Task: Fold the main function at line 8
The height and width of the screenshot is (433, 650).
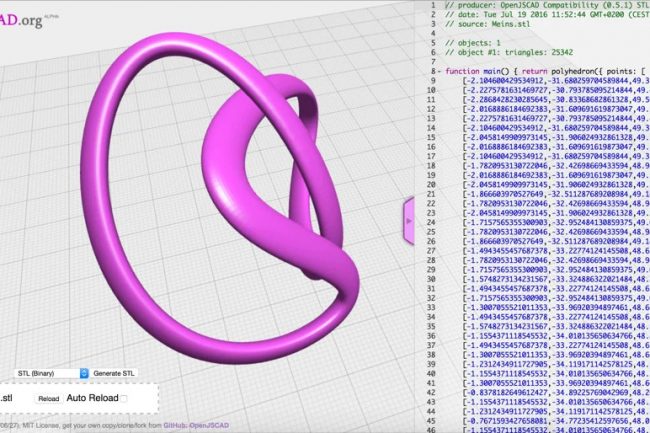Action: coord(437,73)
